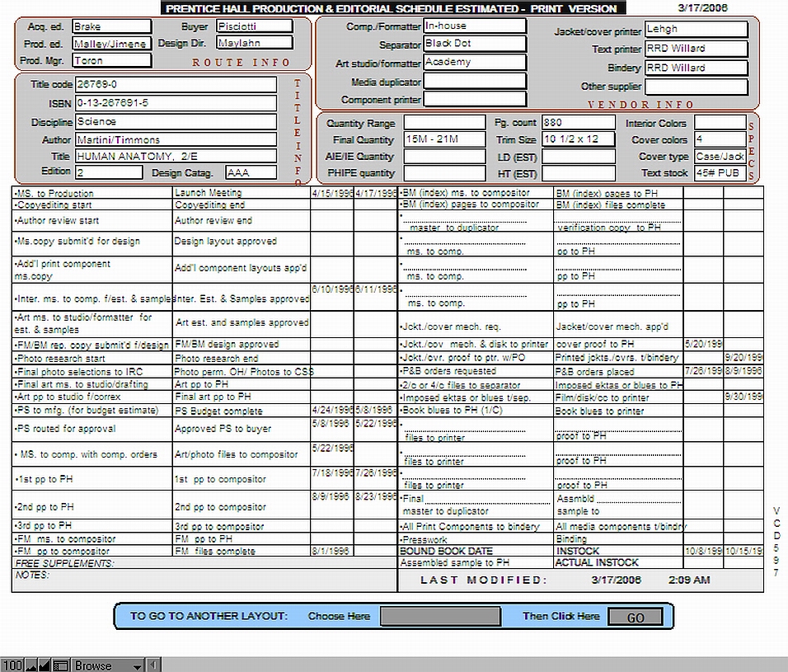Open the Choose Here layout dropdown
The image size is (788, 672).
click(x=440, y=616)
